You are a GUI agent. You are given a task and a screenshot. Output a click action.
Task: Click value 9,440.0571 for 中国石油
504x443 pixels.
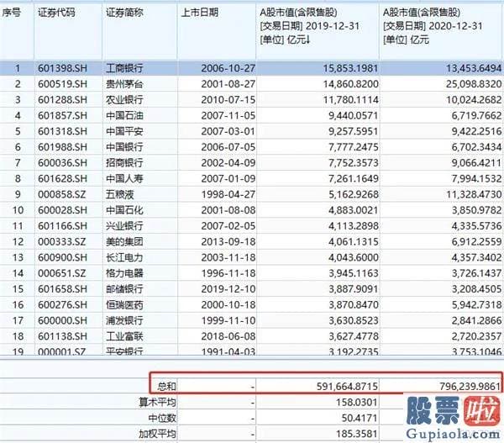(x=354, y=115)
